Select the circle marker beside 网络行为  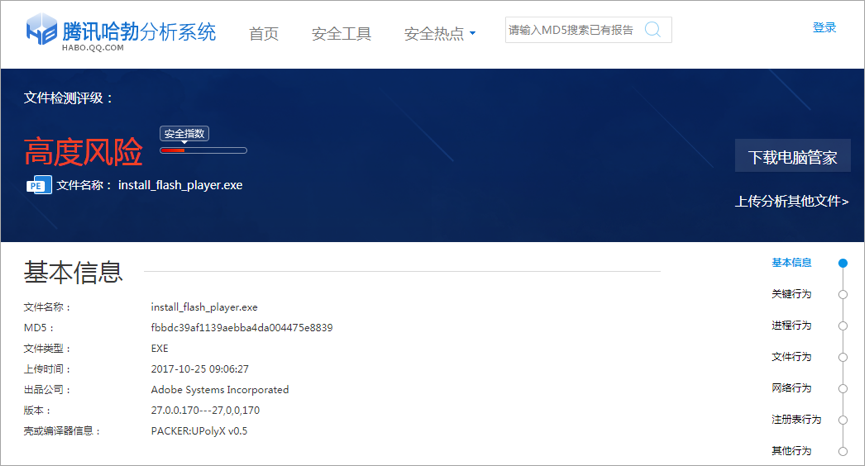(x=843, y=389)
